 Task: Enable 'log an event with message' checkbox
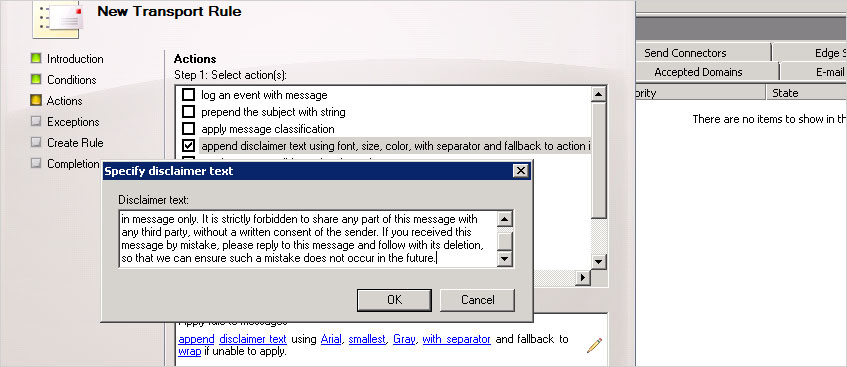[188, 95]
